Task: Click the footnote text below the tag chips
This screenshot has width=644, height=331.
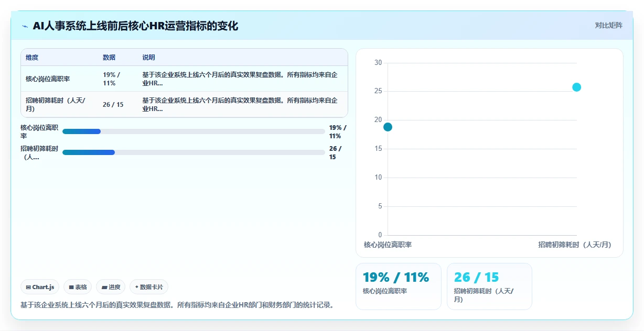Action: pos(177,305)
